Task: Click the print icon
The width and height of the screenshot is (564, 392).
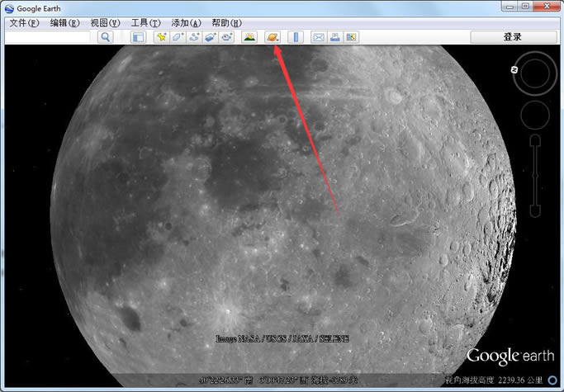Action: 335,37
